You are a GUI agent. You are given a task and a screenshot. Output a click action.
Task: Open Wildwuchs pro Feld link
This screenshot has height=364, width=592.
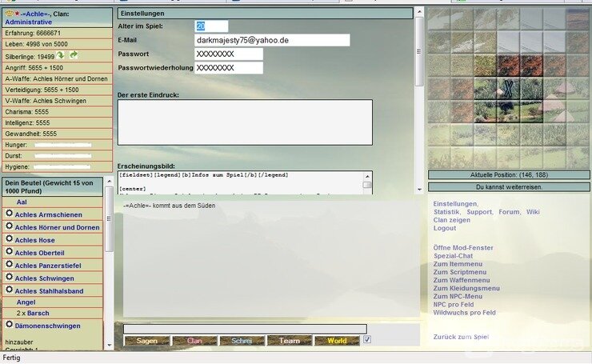[464, 313]
